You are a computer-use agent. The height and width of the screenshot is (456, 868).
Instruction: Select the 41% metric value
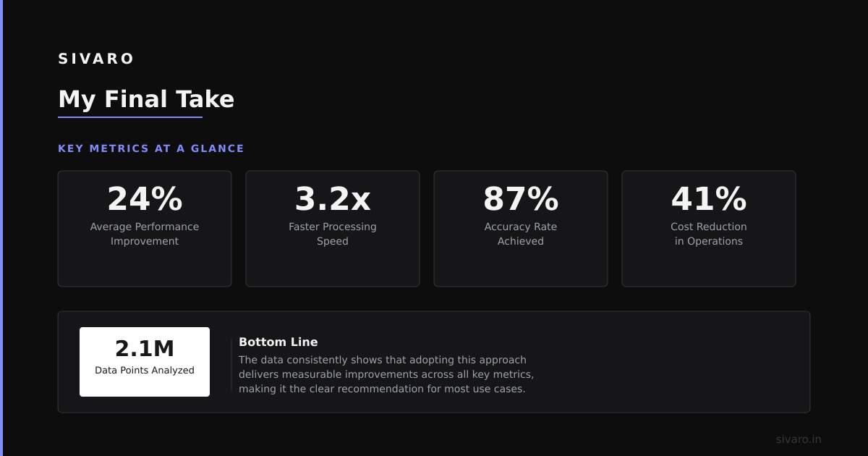pyautogui.click(x=709, y=199)
